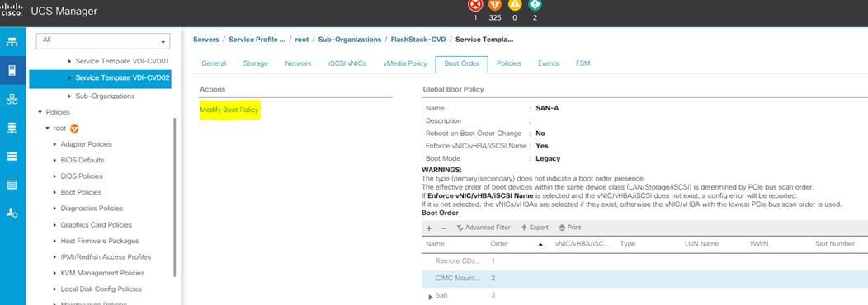Expand the BIOS Defaults node
The image size is (868, 305).
(x=54, y=161)
